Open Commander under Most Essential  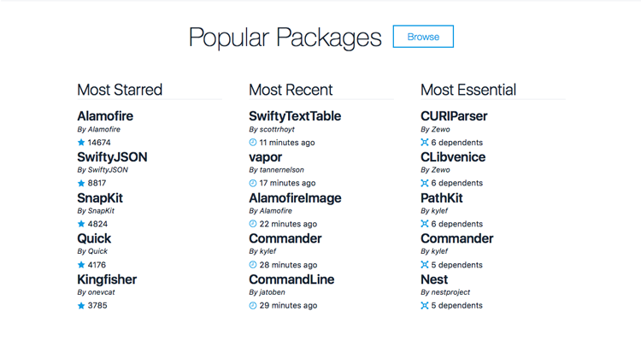(x=456, y=238)
